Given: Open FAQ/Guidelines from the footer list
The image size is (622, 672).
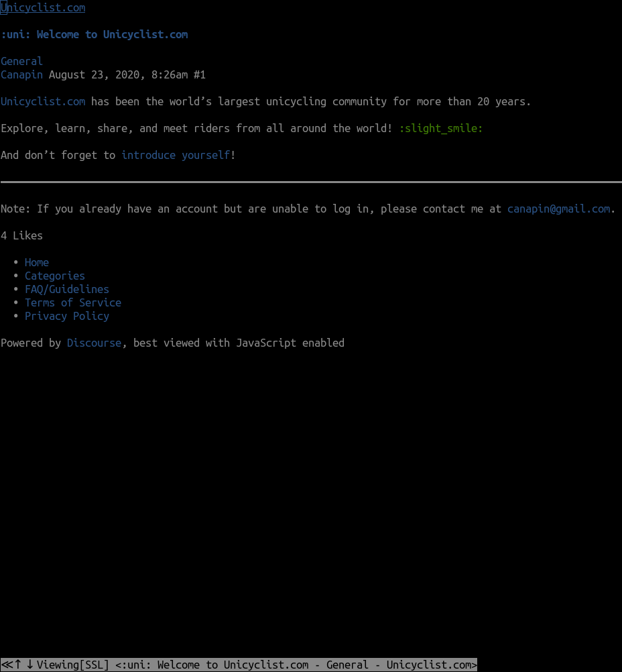Looking at the screenshot, I should 67,289.
